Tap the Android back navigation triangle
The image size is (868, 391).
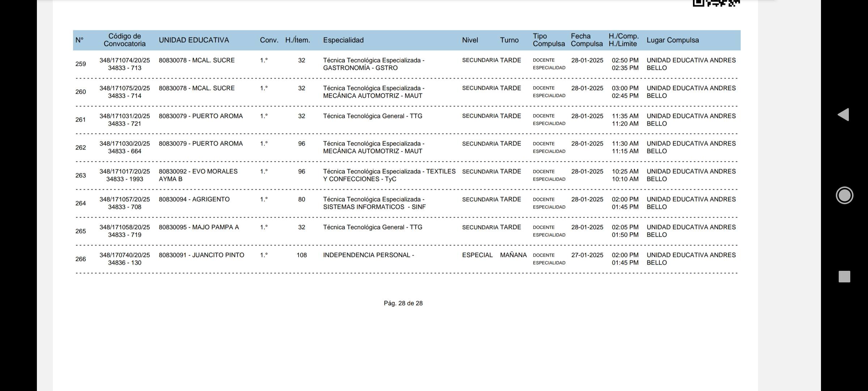click(x=843, y=114)
